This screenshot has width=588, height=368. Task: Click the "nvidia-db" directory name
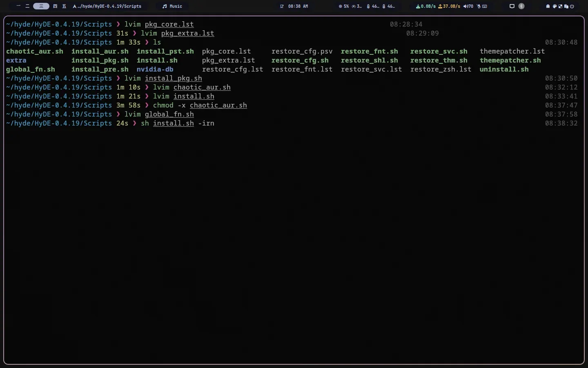(155, 69)
